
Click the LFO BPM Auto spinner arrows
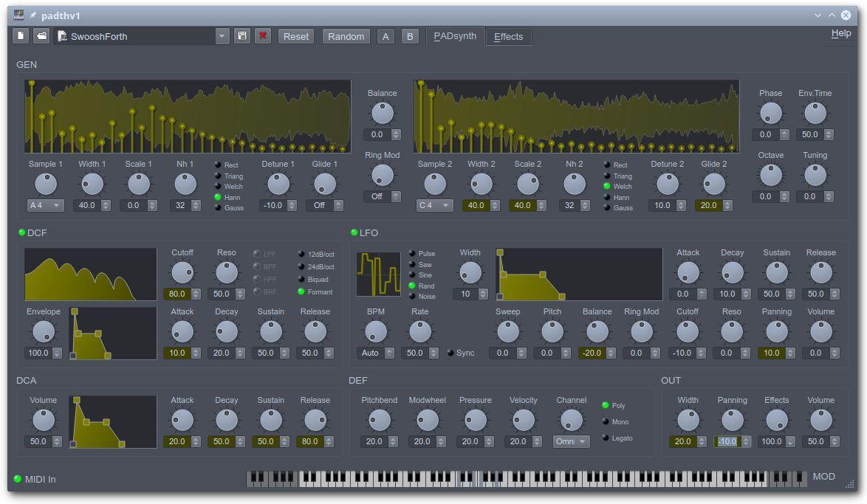[x=389, y=353]
